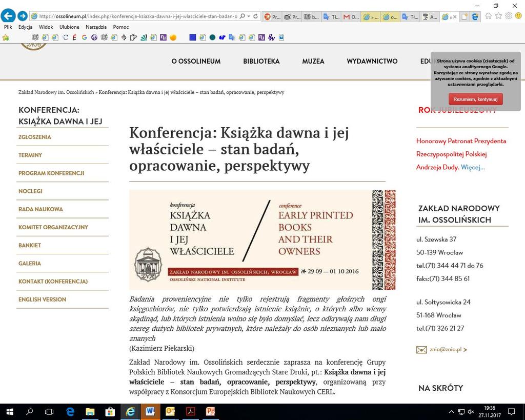Open Microsoft Edge from the tab bar icon
Screen dimensions: 525x420
click(475, 17)
